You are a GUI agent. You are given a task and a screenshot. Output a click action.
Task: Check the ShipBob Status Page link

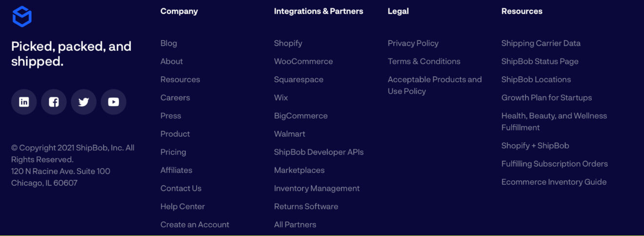[x=540, y=61]
